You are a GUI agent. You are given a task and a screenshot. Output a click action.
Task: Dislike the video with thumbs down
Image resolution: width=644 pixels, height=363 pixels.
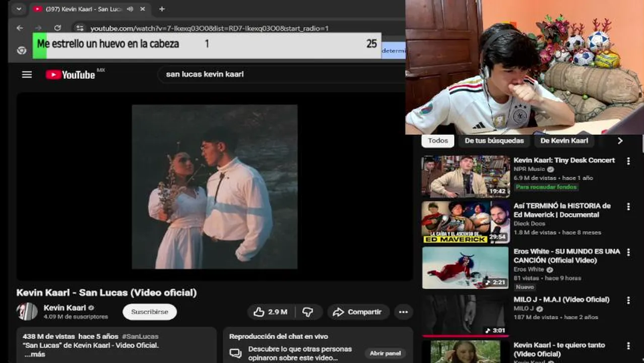point(308,312)
